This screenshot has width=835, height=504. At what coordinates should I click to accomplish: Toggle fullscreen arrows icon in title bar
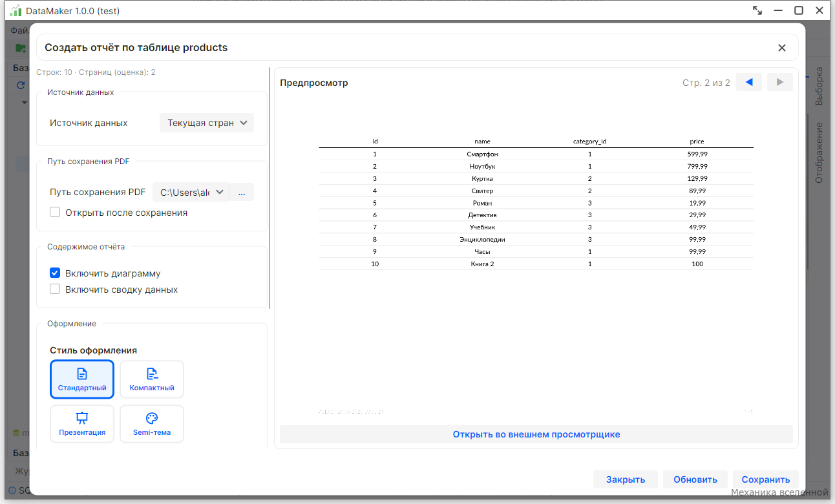click(x=757, y=10)
